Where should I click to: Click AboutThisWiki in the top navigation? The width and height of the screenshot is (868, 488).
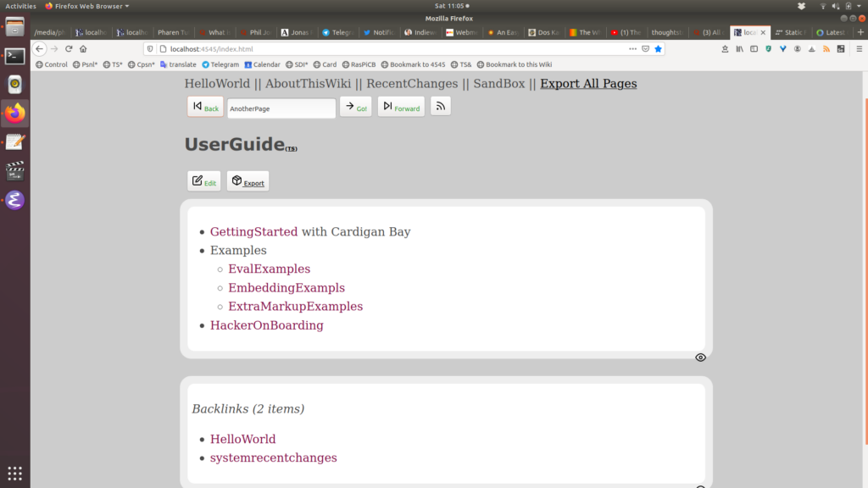[x=308, y=84]
